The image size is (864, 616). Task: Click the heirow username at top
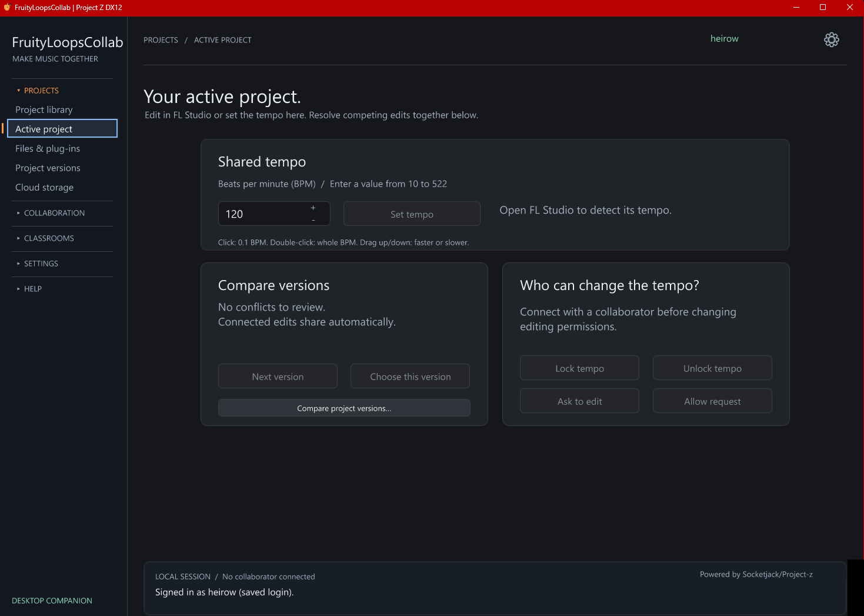[x=724, y=39]
